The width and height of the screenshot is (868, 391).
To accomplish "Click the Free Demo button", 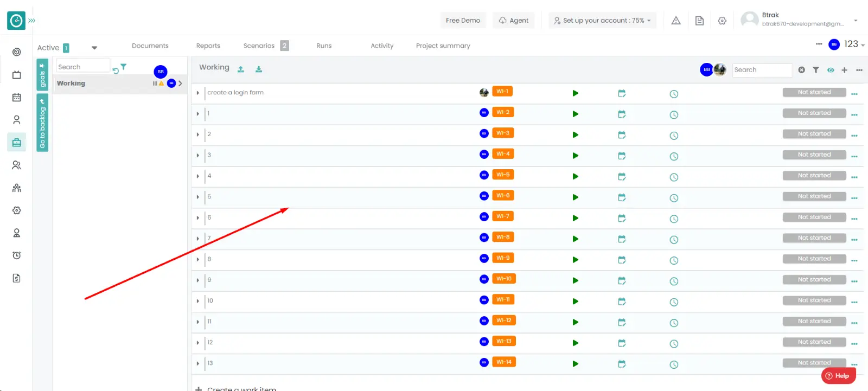I will [463, 21].
